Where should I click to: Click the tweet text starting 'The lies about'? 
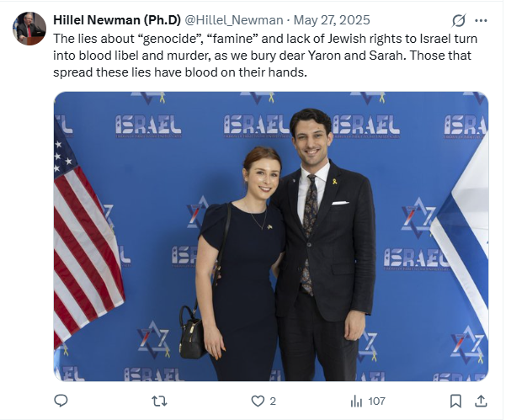pyautogui.click(x=265, y=56)
